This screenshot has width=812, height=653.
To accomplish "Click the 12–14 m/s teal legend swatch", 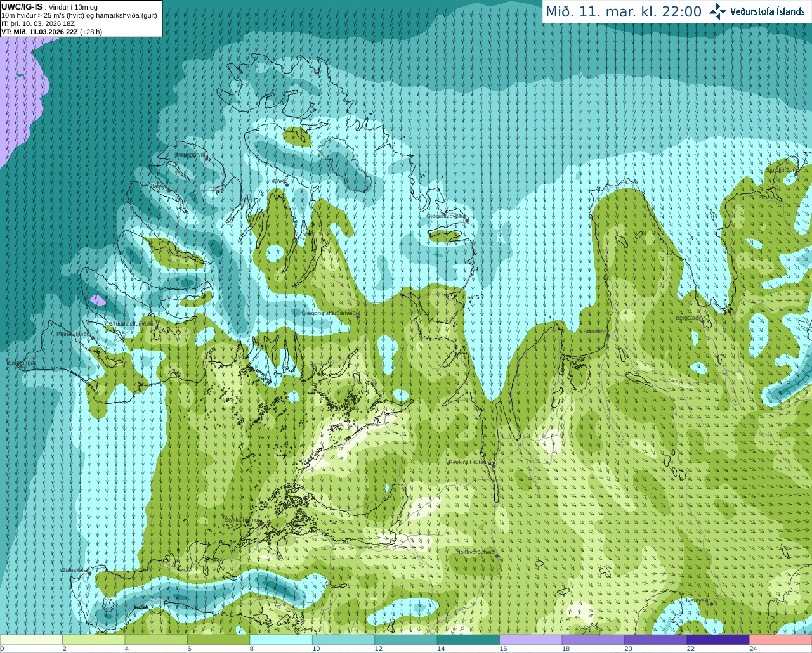I will tap(406, 640).
